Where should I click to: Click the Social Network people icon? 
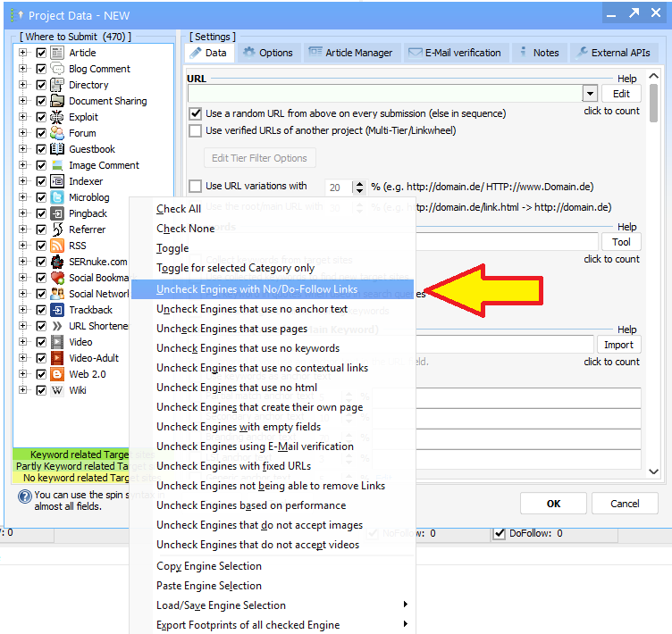[x=57, y=294]
